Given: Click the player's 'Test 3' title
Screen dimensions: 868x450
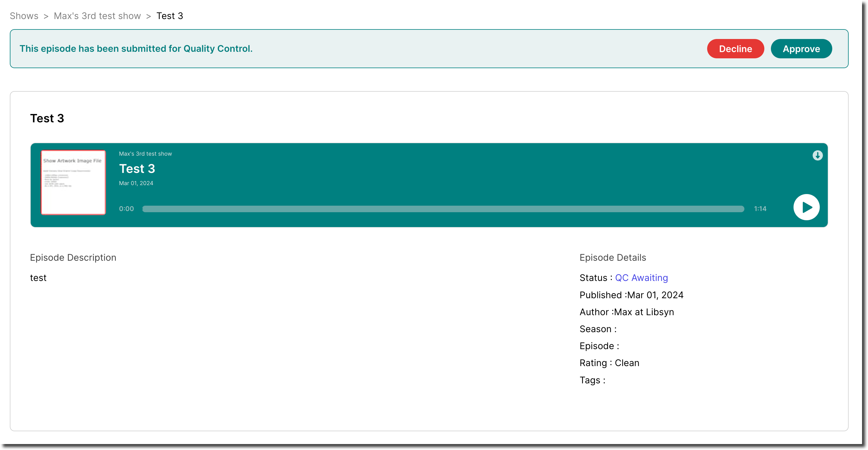Looking at the screenshot, I should [x=137, y=168].
